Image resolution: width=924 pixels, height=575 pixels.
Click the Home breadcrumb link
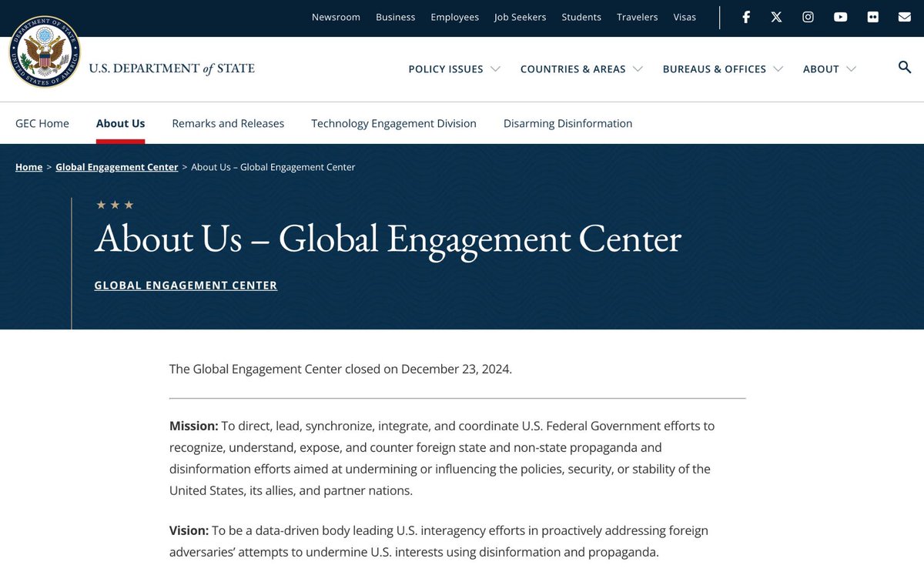28,167
